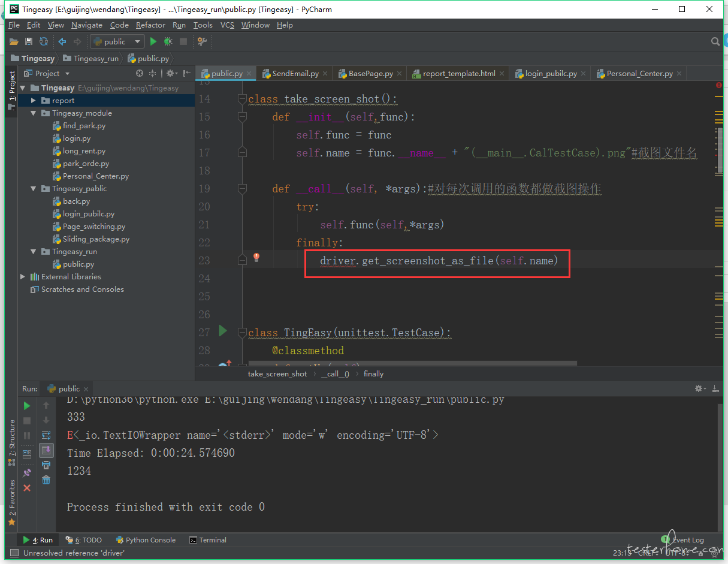The width and height of the screenshot is (728, 564).
Task: Expand the report folder
Action: (x=34, y=101)
